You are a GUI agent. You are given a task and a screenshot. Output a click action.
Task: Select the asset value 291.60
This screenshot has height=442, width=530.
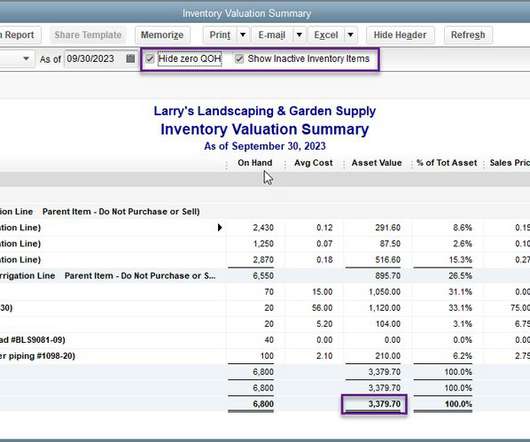coord(388,227)
